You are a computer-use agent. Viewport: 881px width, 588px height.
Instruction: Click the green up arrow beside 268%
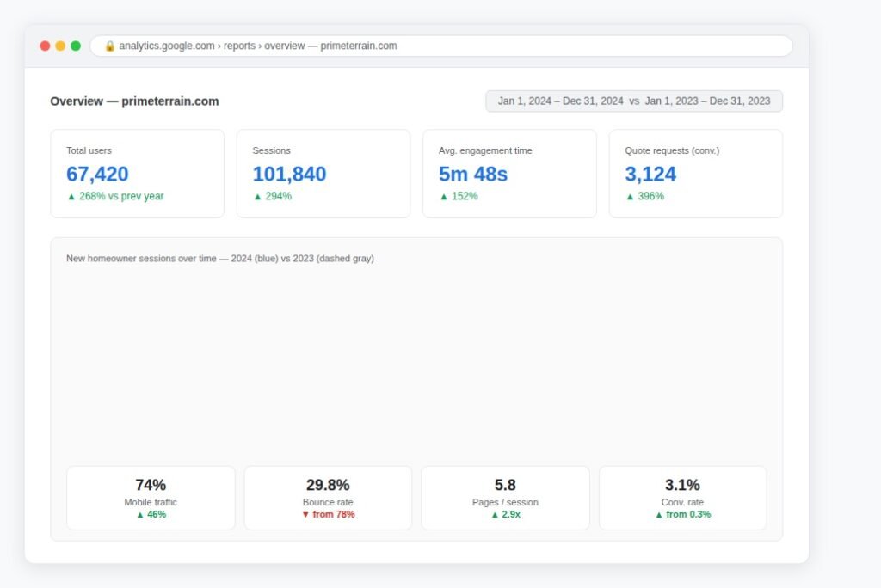(71, 197)
